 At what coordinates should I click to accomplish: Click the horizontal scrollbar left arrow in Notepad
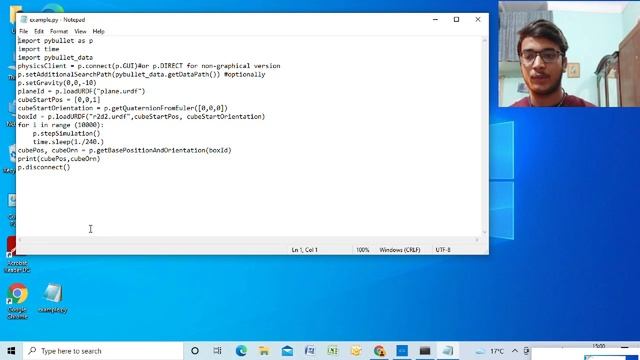20,240
